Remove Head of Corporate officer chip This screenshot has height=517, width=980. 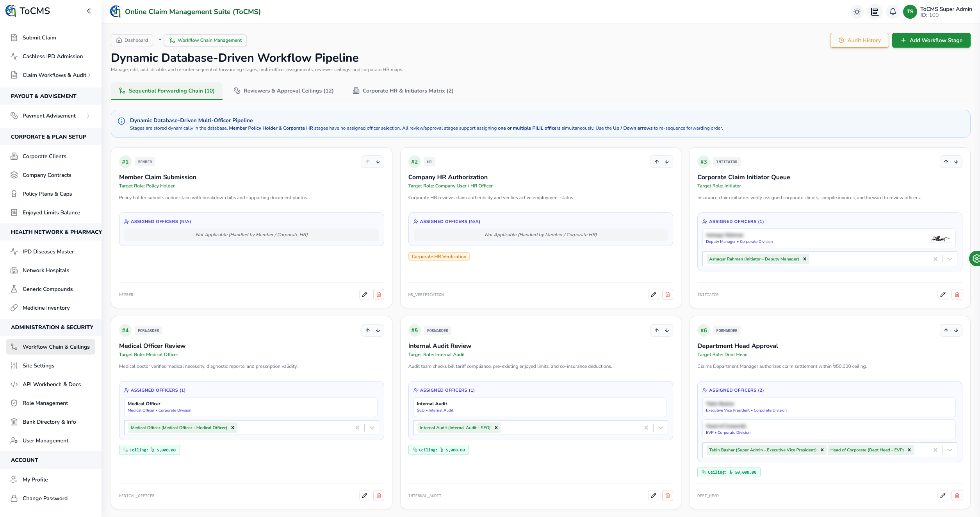[x=909, y=450]
